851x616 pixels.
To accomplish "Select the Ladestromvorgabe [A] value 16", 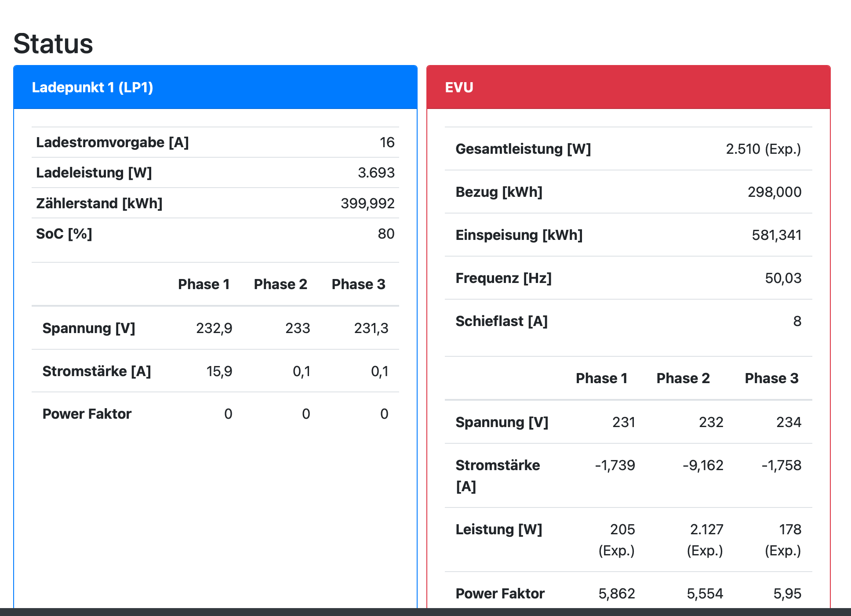I will (387, 142).
